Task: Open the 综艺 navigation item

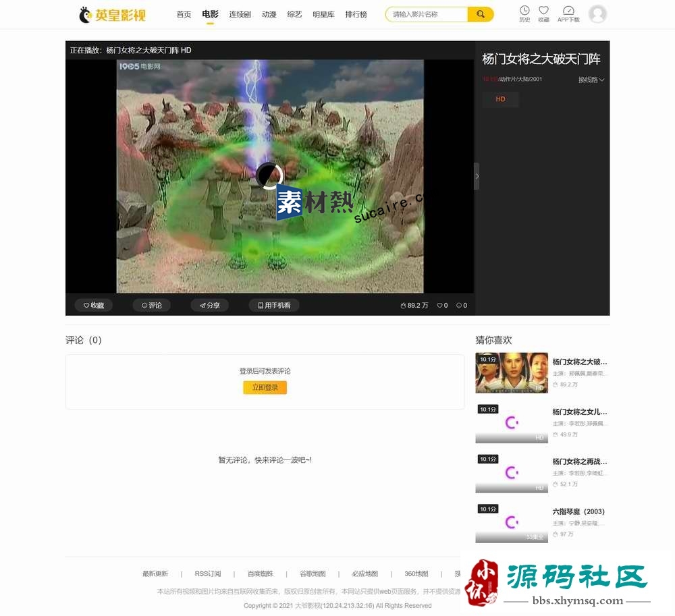Action: [x=294, y=15]
